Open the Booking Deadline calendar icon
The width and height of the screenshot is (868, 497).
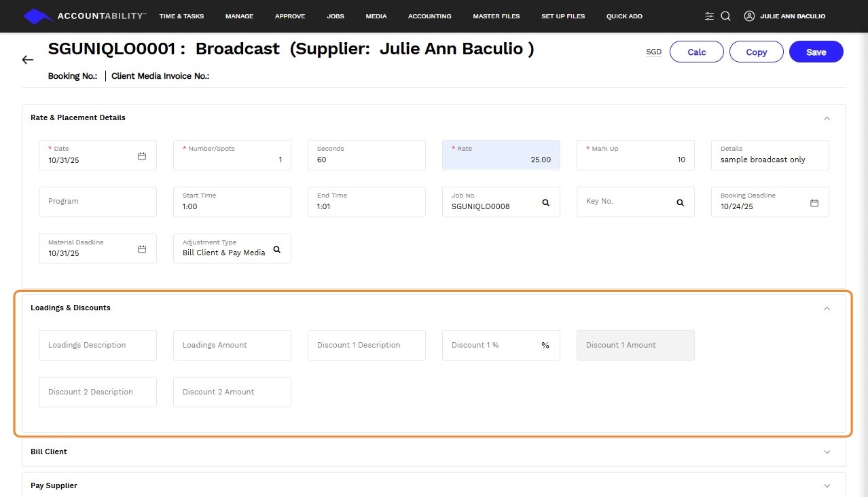pyautogui.click(x=814, y=203)
